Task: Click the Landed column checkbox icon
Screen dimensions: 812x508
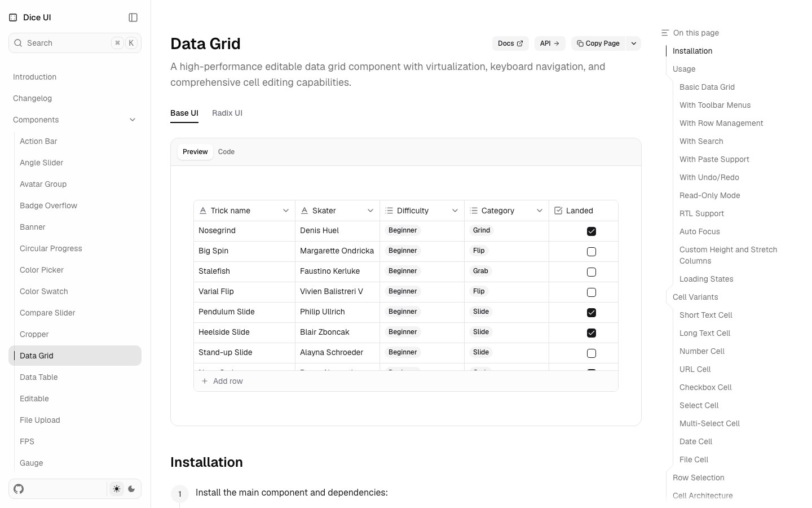Action: pyautogui.click(x=558, y=211)
